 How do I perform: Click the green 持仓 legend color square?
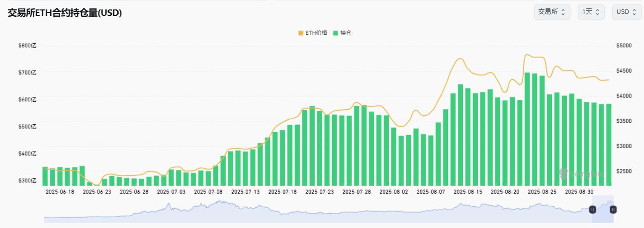click(336, 33)
